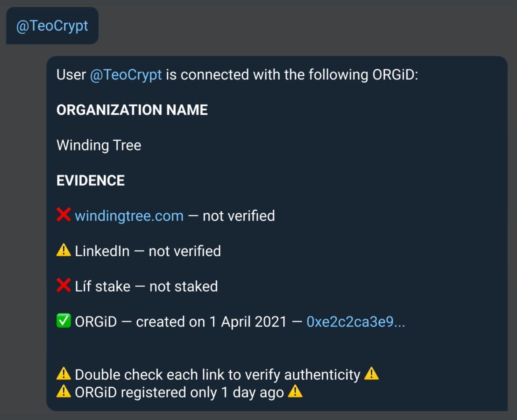Viewport: 517px width, 420px height.
Task: Click the "LinkedIn" evidence text
Action: click(102, 251)
